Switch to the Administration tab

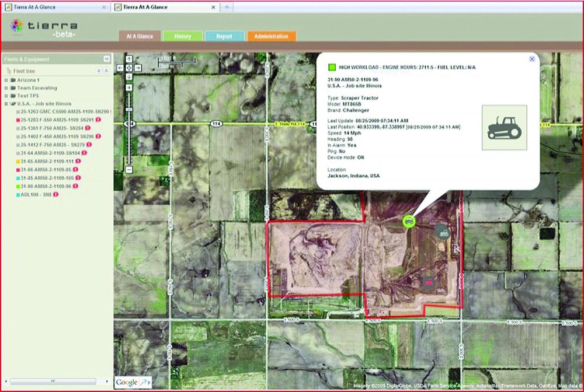[271, 36]
